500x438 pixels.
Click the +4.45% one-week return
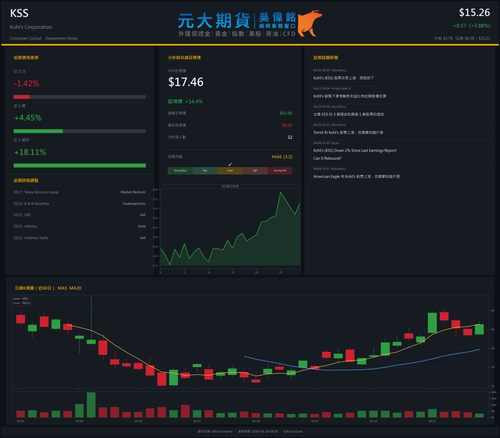coord(28,118)
